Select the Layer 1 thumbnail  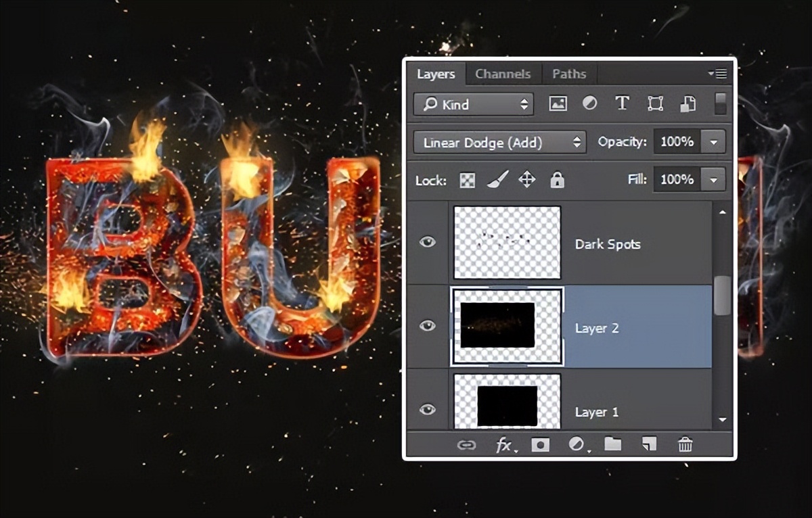click(507, 401)
